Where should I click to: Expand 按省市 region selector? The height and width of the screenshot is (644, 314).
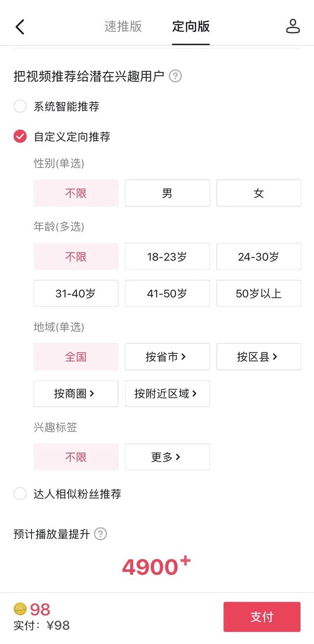click(x=167, y=357)
